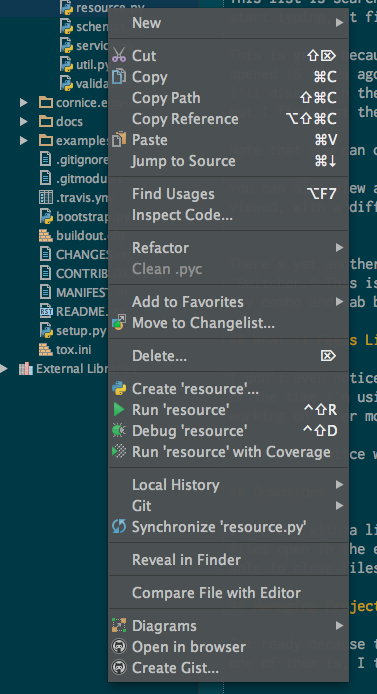Click the Refactor submenu arrow
Screen dimensions: 377x694
coord(339,247)
